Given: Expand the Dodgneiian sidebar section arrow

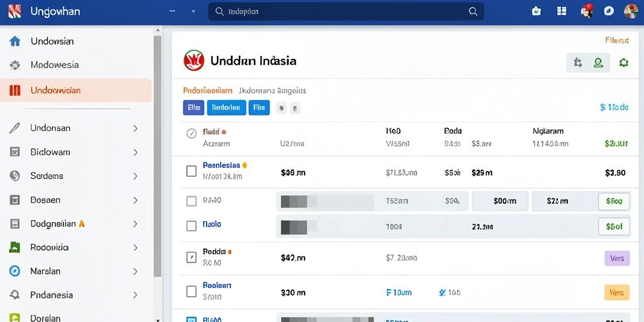Looking at the screenshot, I should 135,225.
